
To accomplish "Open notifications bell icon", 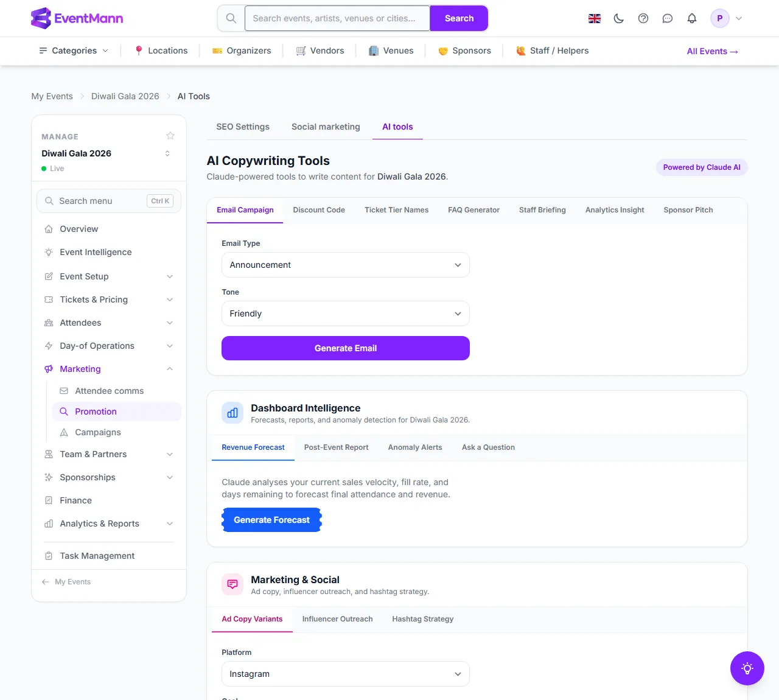I will tap(692, 18).
